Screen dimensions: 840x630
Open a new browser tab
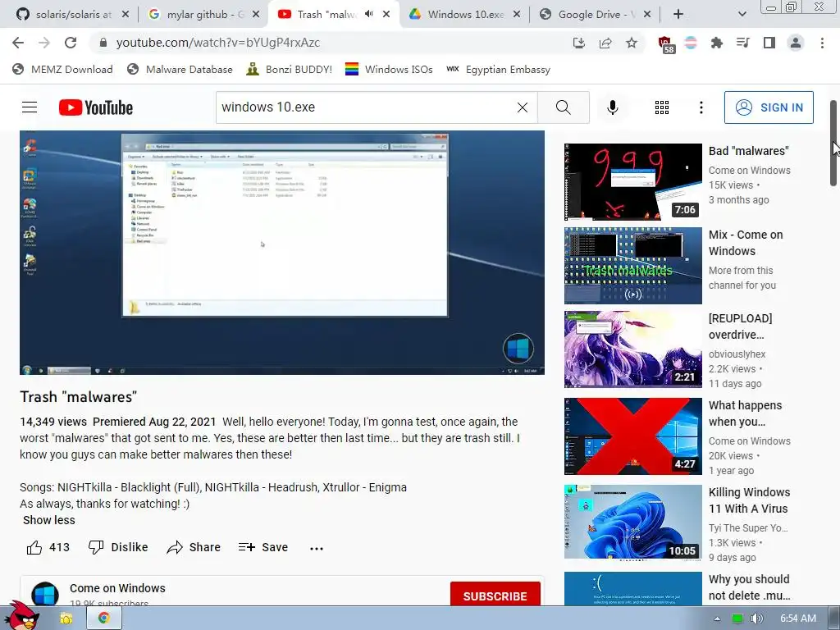click(678, 15)
